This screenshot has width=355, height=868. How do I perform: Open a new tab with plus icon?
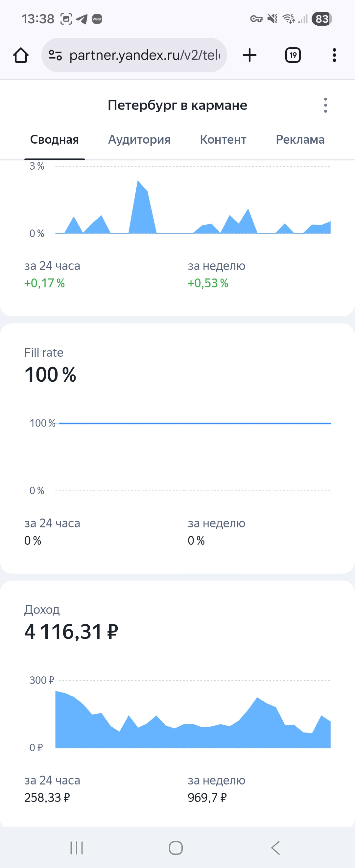(x=249, y=55)
